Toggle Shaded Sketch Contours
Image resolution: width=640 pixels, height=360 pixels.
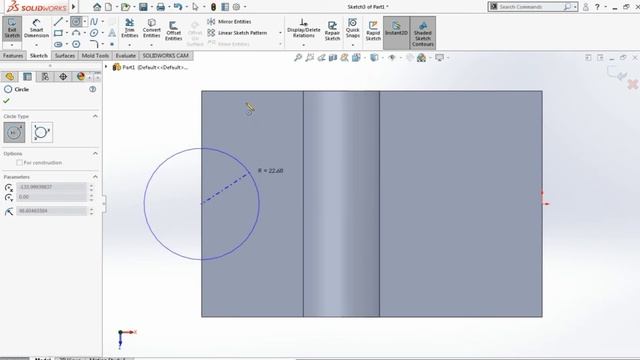[422, 33]
